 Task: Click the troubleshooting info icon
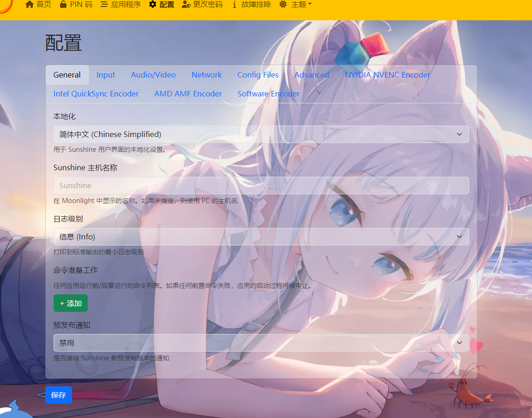[234, 5]
